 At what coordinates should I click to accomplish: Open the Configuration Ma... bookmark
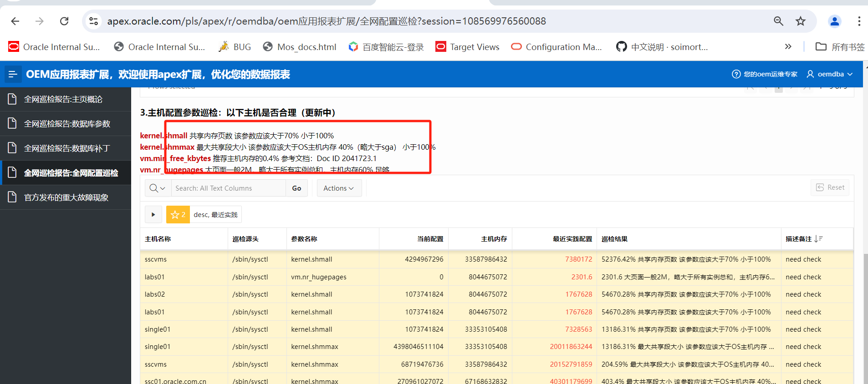click(x=556, y=47)
